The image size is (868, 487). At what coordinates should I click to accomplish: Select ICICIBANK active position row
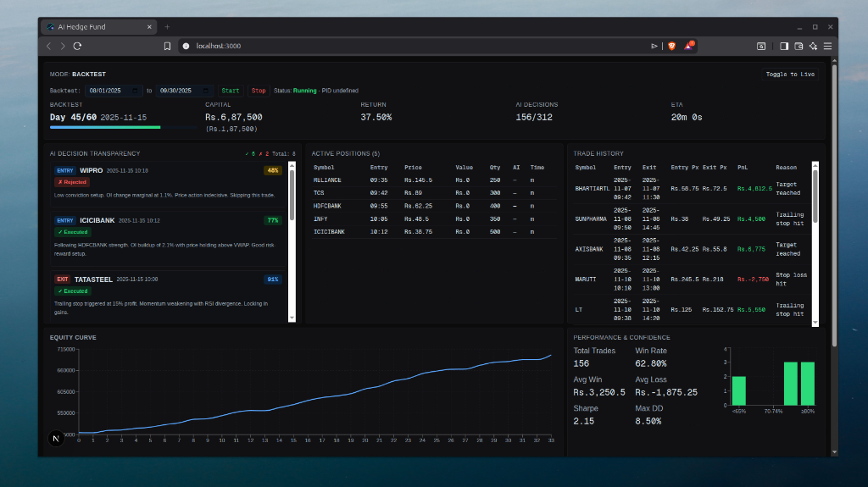tap(433, 232)
